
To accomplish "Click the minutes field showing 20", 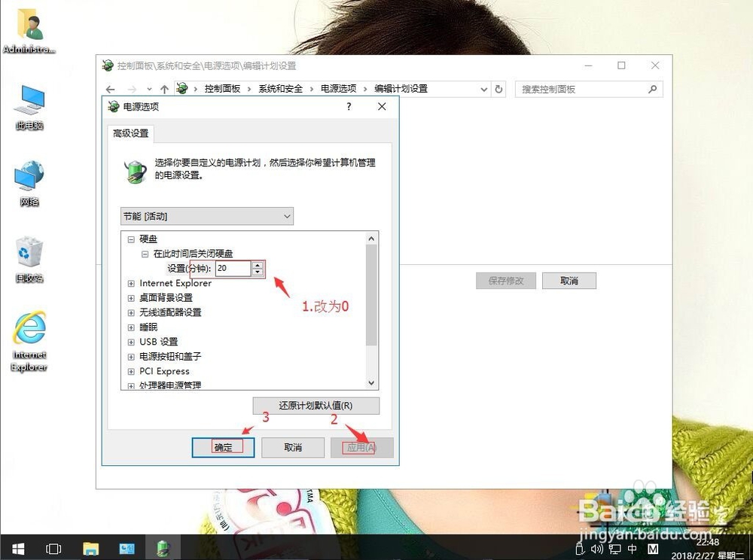I will point(233,268).
